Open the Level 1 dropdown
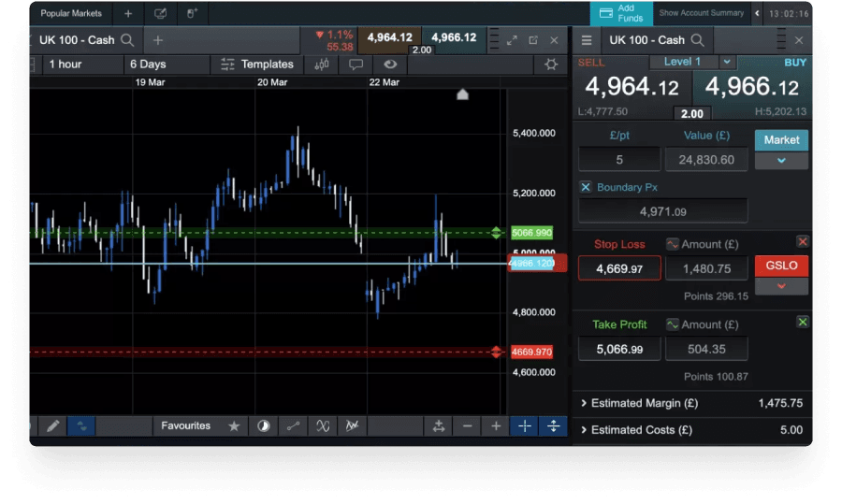The image size is (842, 504). (727, 62)
